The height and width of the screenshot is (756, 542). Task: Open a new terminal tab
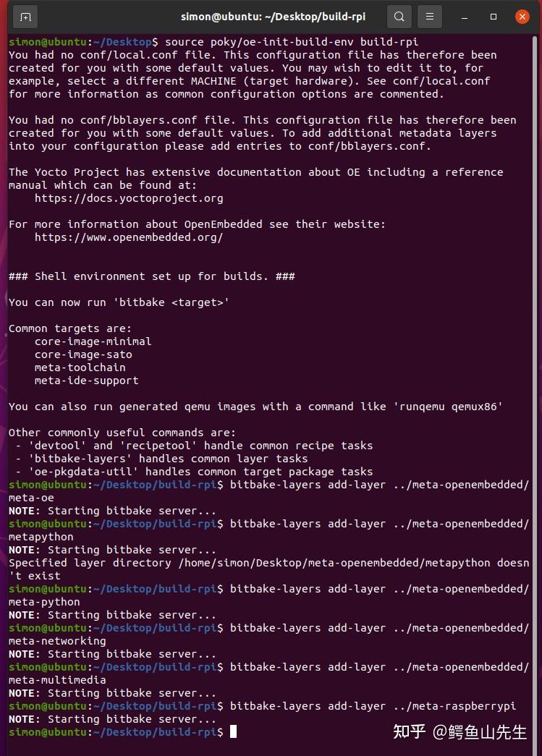pyautogui.click(x=25, y=16)
